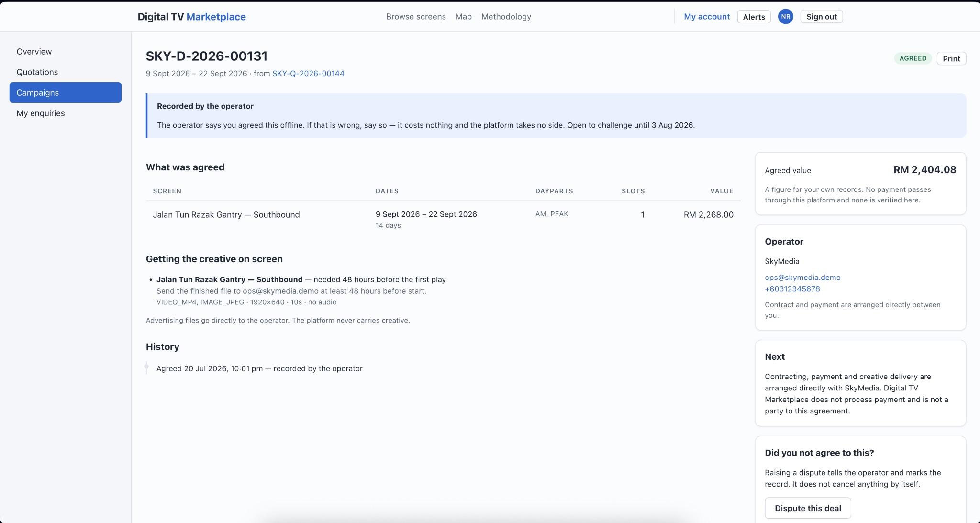Select My enquiries in the sidebar
The width and height of the screenshot is (980, 523).
tap(66, 113)
